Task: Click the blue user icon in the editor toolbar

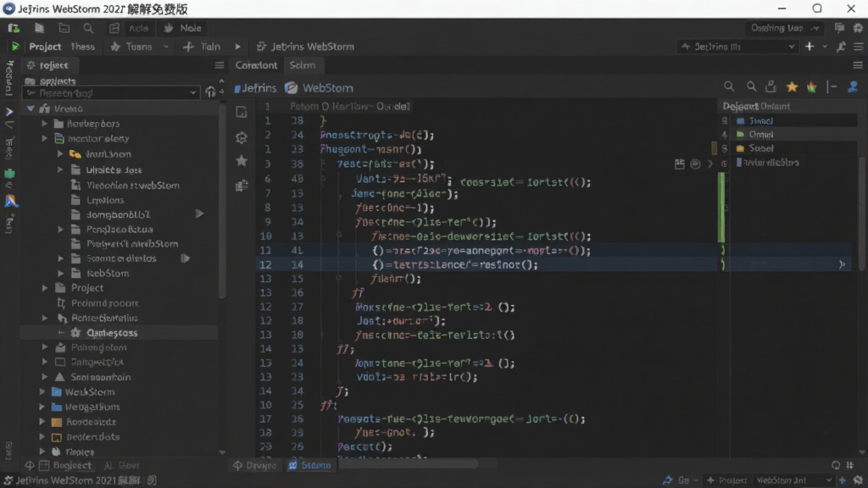Action: 853,87
